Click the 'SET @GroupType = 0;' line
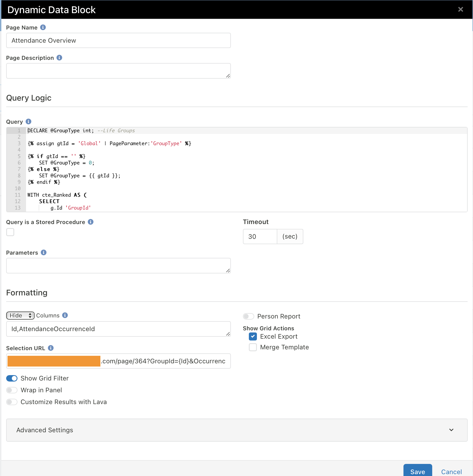Screen dimensions: 473x476 pyautogui.click(x=67, y=163)
